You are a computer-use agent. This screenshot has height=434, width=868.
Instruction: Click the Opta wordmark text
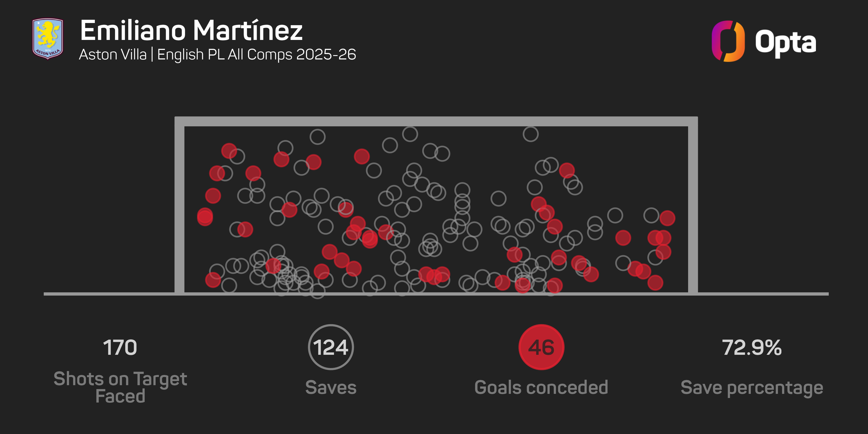[786, 43]
